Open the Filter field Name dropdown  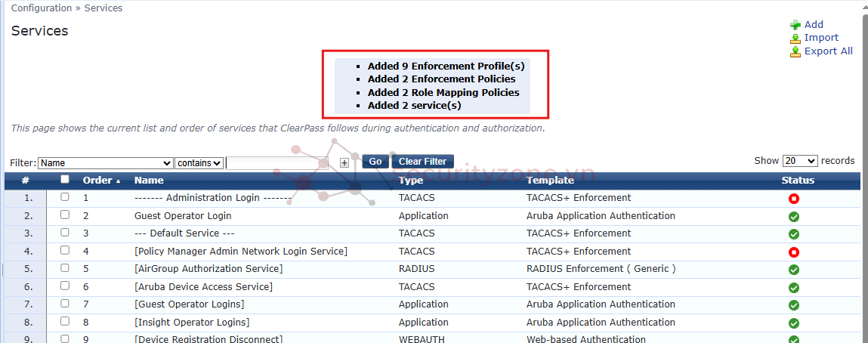pyautogui.click(x=106, y=163)
